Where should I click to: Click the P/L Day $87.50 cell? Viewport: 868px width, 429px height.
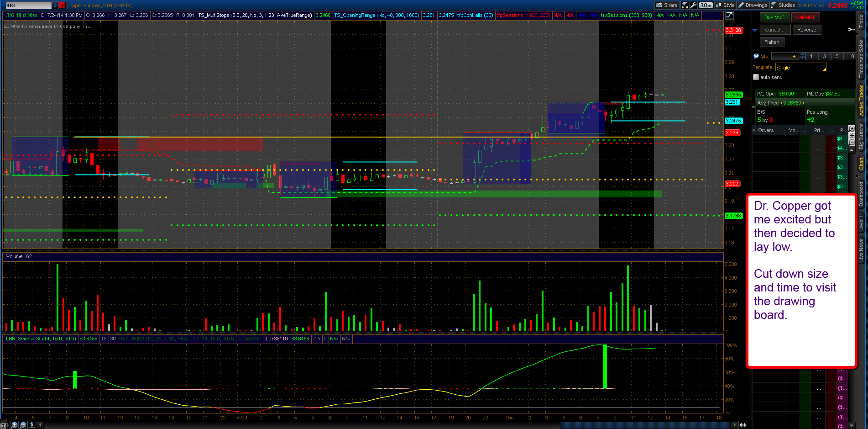click(x=830, y=94)
